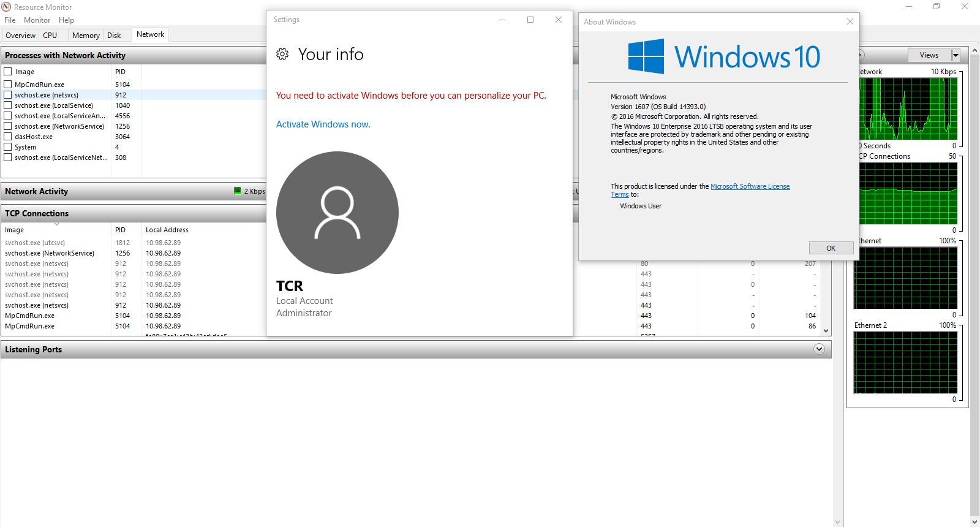Check the MpCmdRun.exe process checkbox

pos(8,85)
